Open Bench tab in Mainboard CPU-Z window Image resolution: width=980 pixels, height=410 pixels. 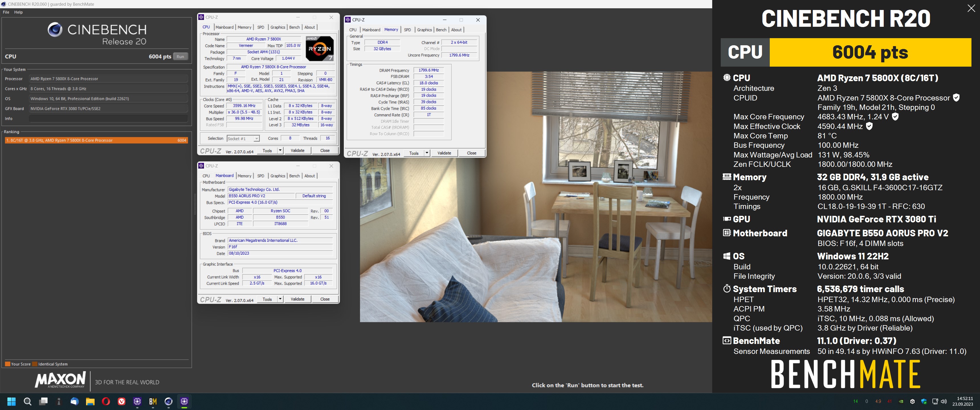coord(295,176)
